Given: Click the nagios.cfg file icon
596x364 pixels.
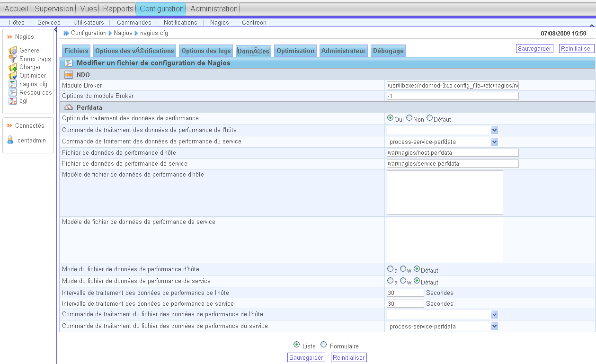Looking at the screenshot, I should [13, 84].
